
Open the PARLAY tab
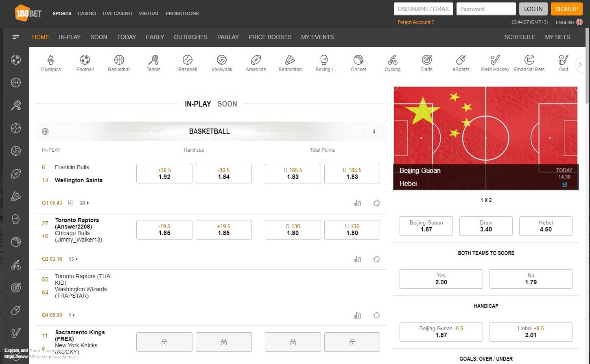click(x=228, y=37)
